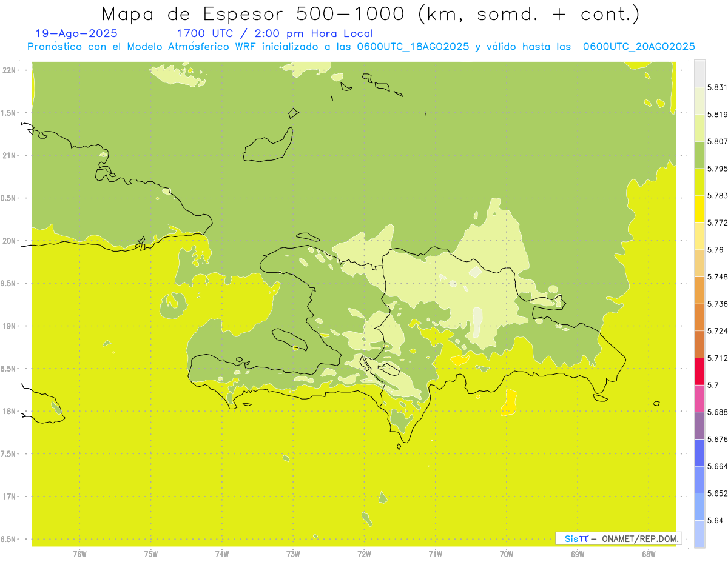Image resolution: width=728 pixels, height=562 pixels.
Task: Click the red swatch in the color legend
Action: [699, 371]
